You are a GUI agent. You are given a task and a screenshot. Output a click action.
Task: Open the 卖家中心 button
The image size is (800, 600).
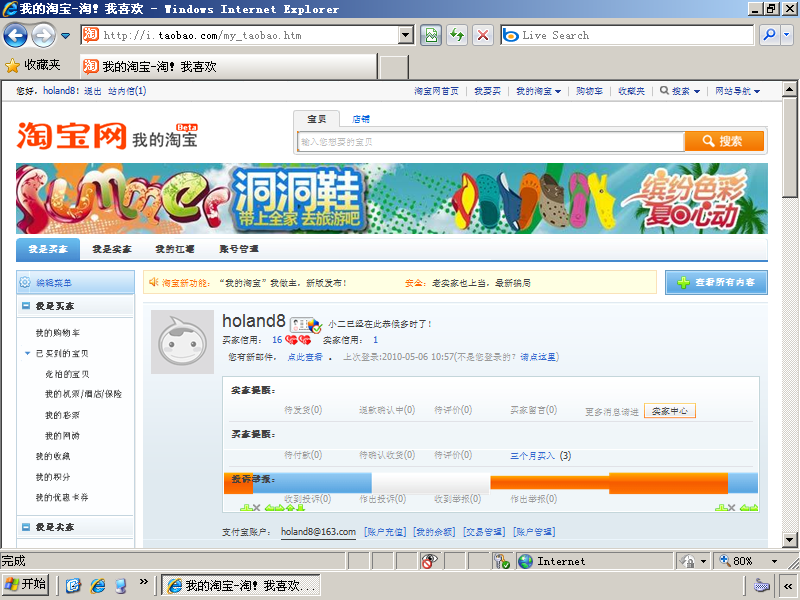pos(670,411)
